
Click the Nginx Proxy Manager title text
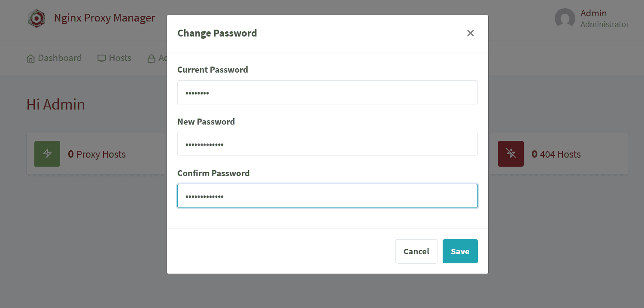click(x=104, y=18)
